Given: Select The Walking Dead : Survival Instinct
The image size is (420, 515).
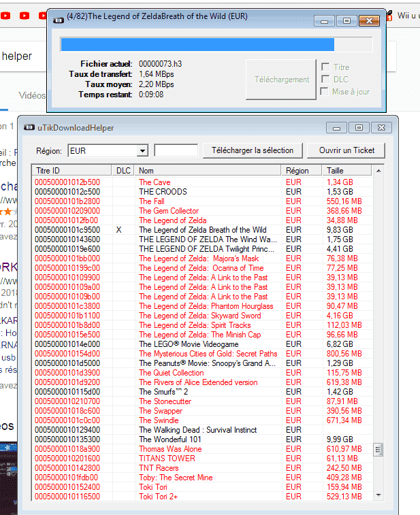Looking at the screenshot, I should point(202,429).
